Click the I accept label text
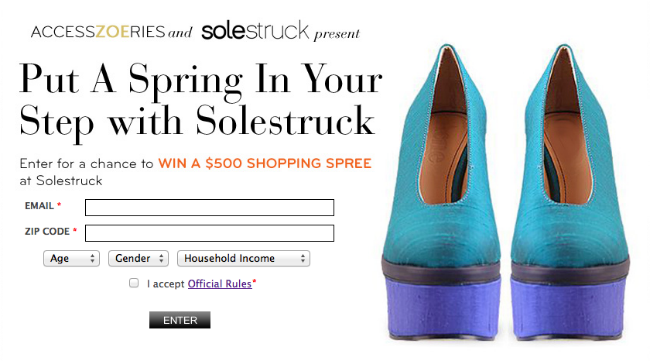Image resolution: width=650 pixels, height=361 pixels. (166, 284)
